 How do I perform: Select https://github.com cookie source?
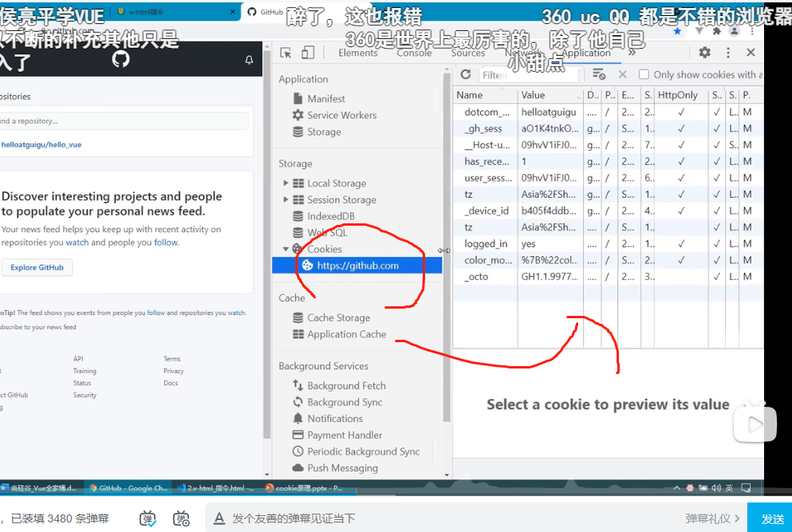point(357,266)
